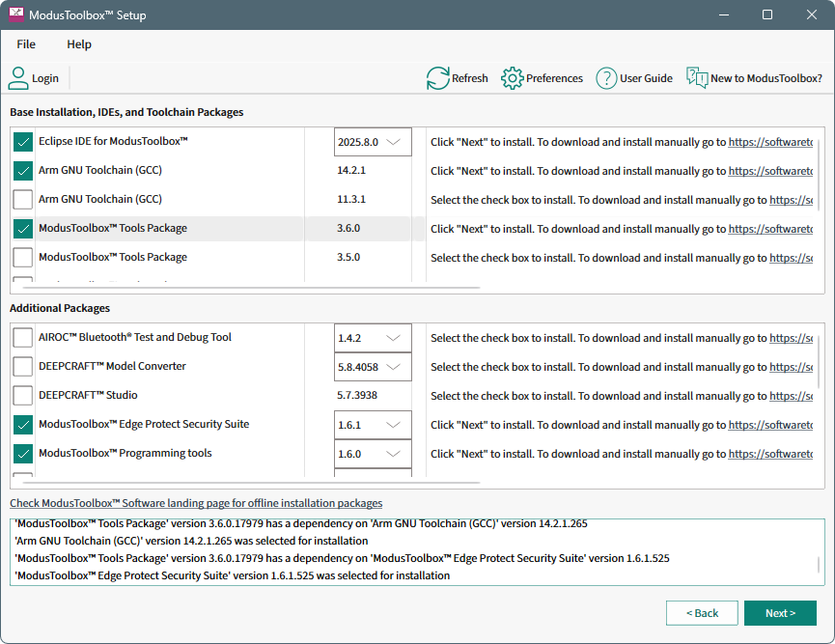Click the Login user icon
Screen dimensions: 835x644
coord(19,78)
